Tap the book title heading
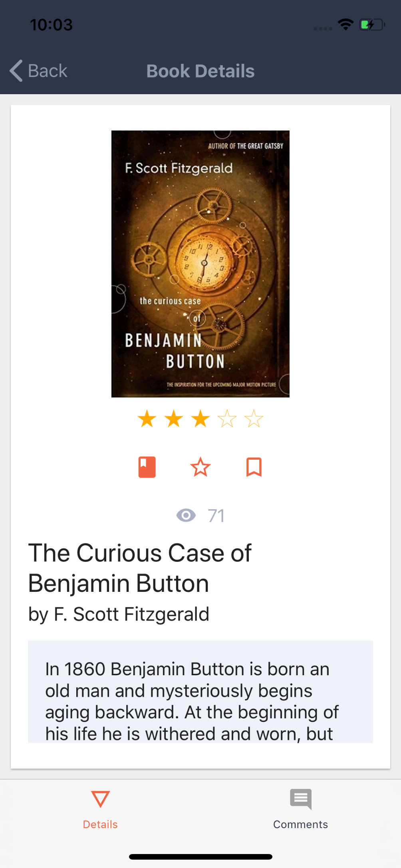401x868 pixels. coord(140,568)
